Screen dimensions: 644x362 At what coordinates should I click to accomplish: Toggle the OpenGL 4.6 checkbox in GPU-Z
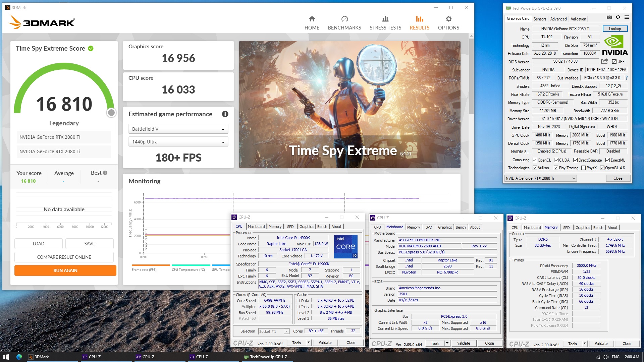(x=602, y=168)
